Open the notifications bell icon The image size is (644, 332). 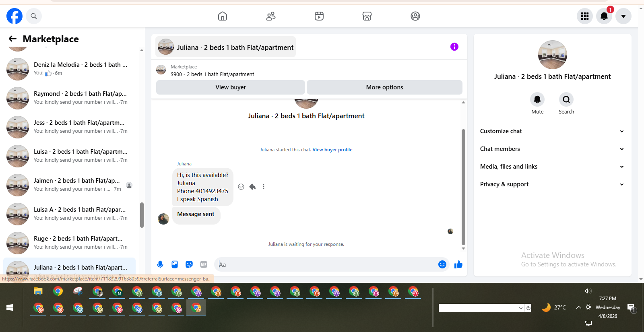click(604, 16)
